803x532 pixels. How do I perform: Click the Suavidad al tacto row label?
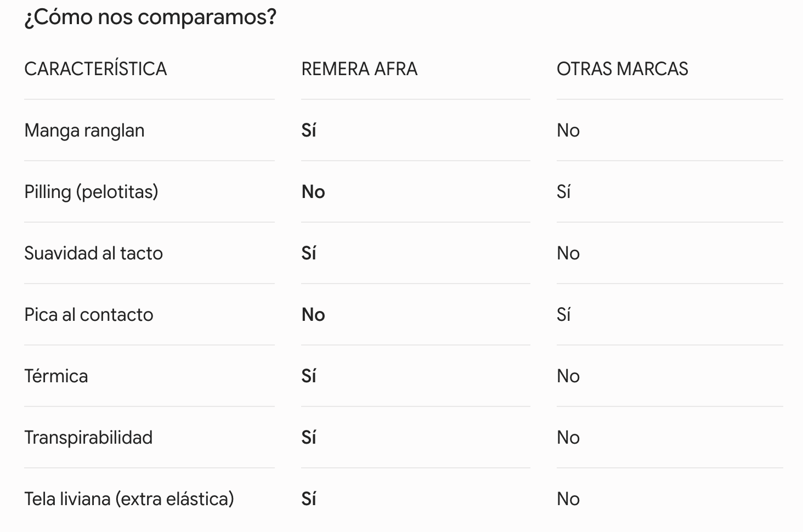[93, 253]
